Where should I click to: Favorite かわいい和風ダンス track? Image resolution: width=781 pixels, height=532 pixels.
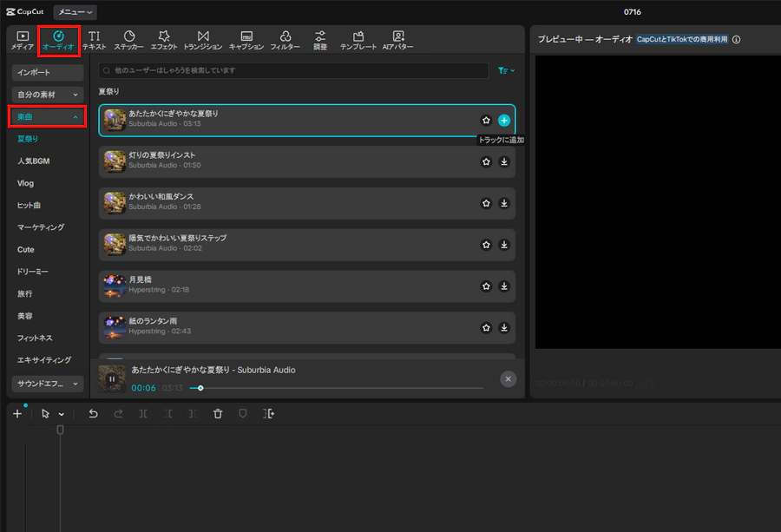486,203
